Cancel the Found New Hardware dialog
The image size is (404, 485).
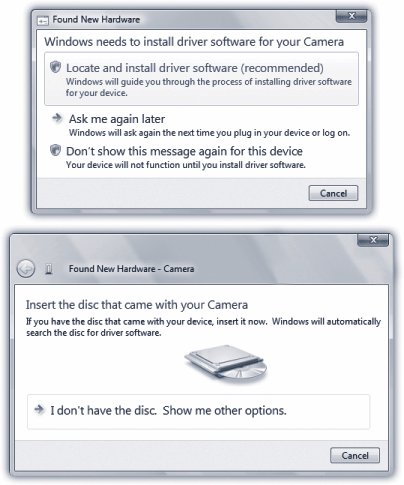(x=333, y=193)
